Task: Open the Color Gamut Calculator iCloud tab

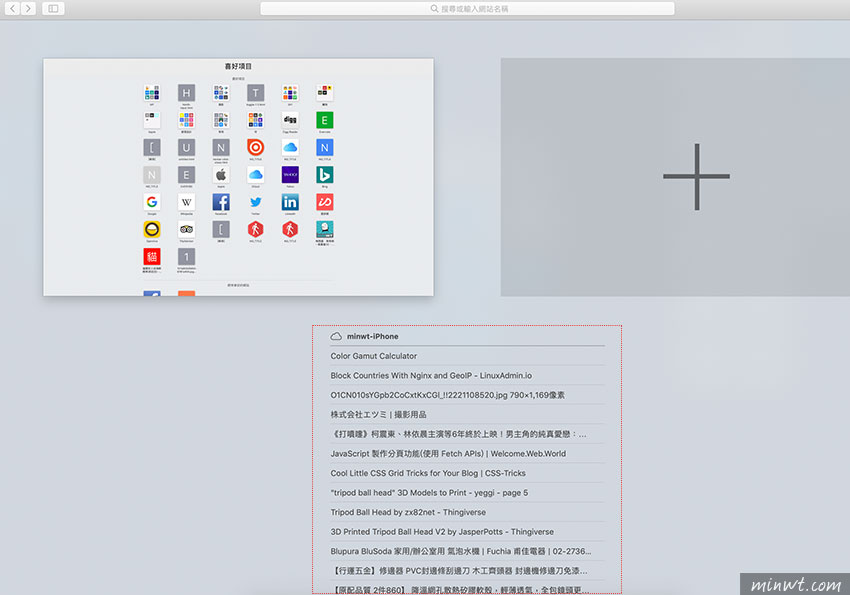Action: coord(467,356)
